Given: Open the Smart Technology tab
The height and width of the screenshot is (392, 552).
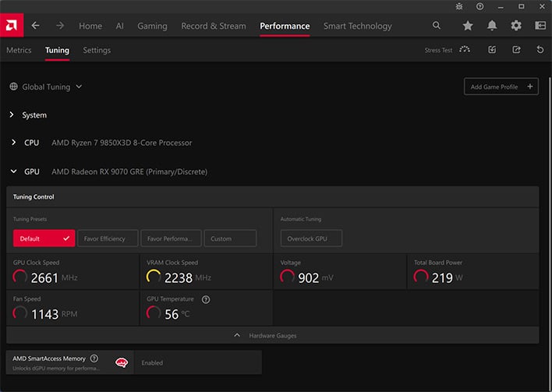Looking at the screenshot, I should (x=358, y=26).
